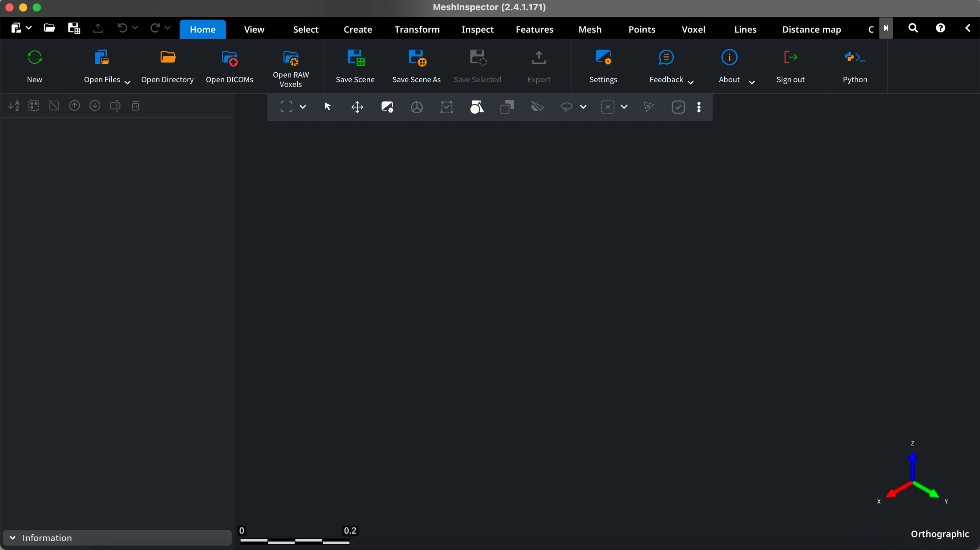Open the undo history dropdown arrow

tap(135, 28)
